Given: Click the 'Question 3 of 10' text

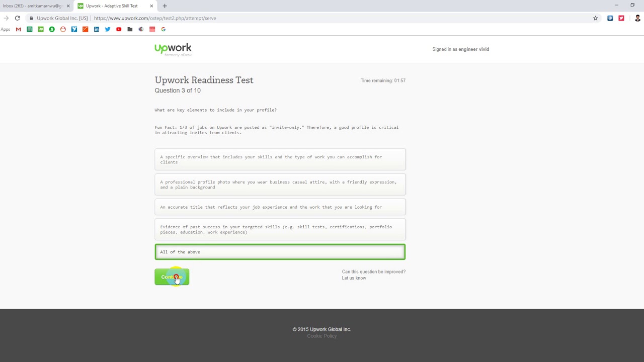Looking at the screenshot, I should tap(178, 90).
